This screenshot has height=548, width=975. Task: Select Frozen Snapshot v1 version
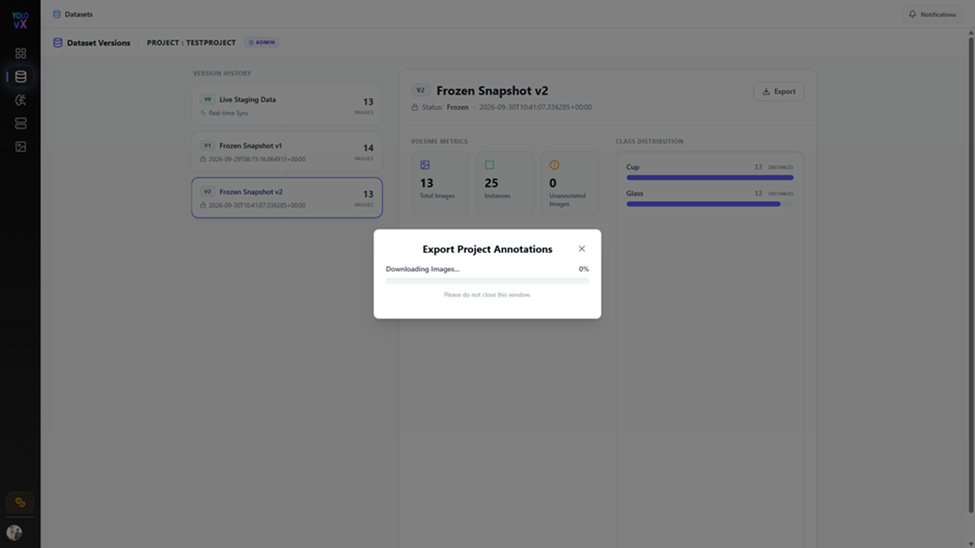pos(287,151)
